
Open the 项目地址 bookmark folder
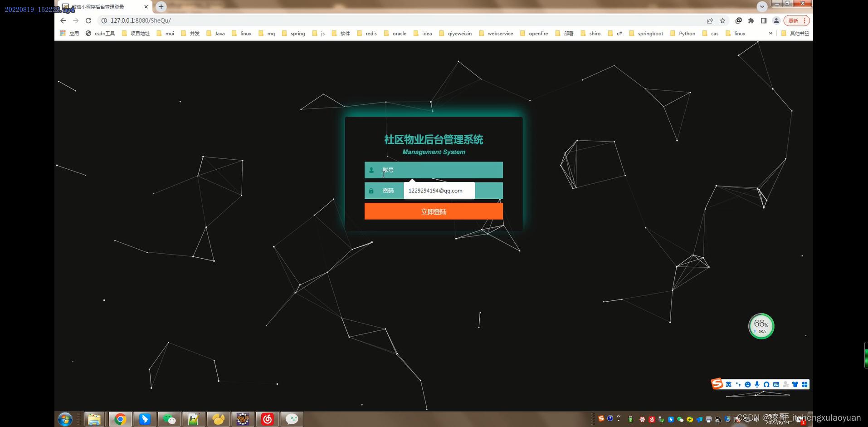pos(136,33)
